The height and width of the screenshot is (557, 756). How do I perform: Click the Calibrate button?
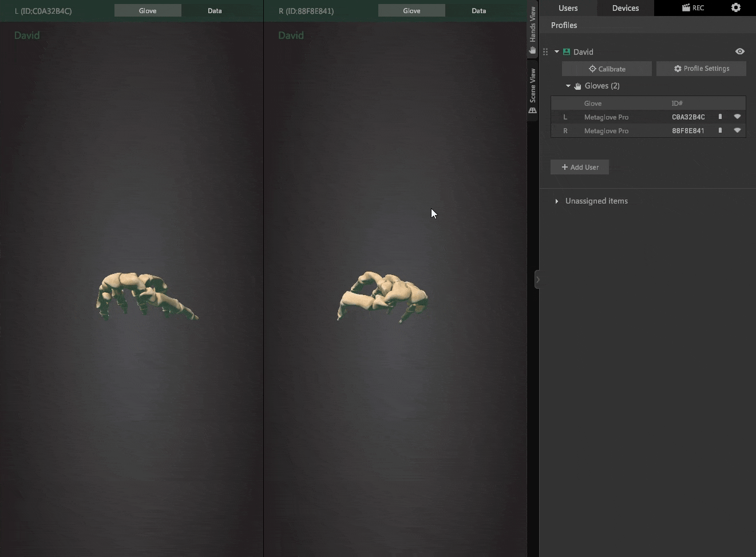click(607, 69)
